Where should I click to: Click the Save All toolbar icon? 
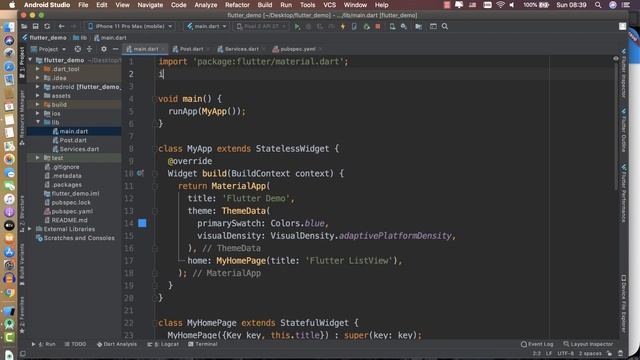[36, 27]
